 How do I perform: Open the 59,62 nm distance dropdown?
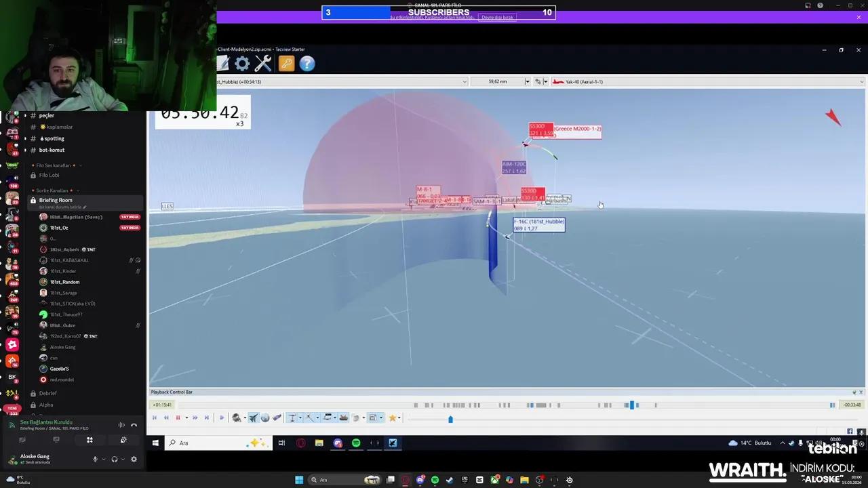(x=527, y=81)
